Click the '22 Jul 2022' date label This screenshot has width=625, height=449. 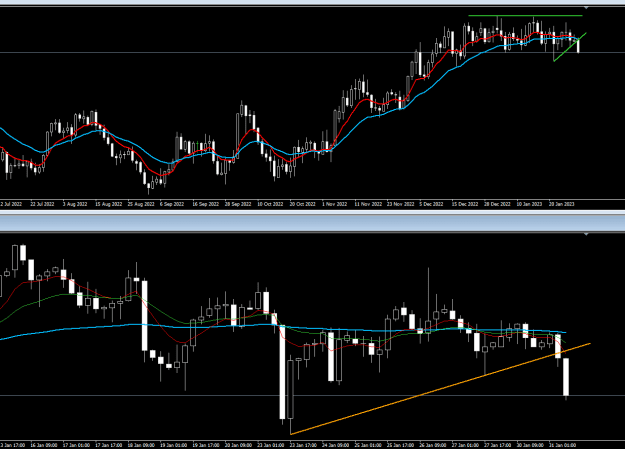42,204
